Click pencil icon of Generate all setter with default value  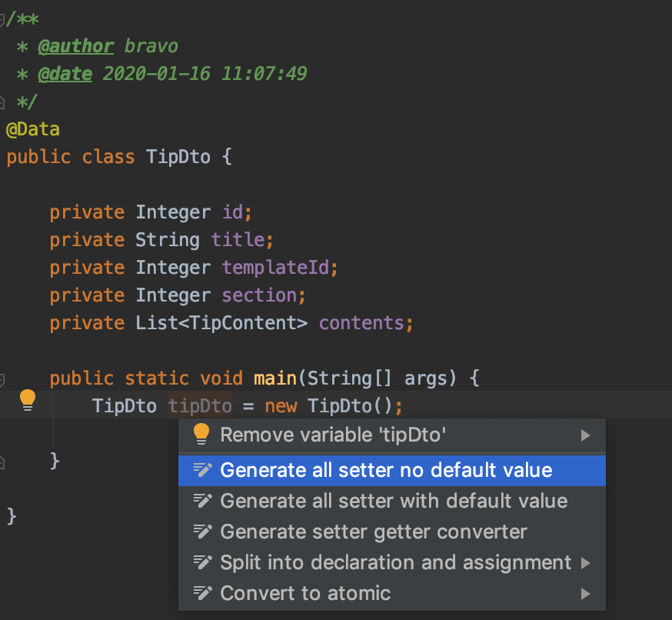point(202,501)
